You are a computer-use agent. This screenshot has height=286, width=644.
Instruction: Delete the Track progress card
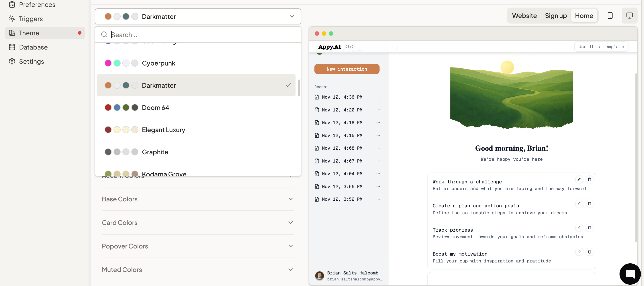pos(589,227)
